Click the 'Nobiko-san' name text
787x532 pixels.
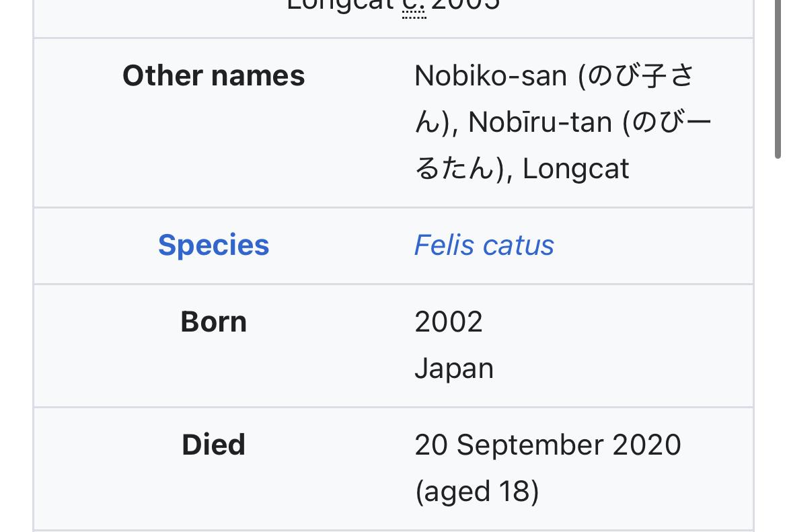[490, 75]
